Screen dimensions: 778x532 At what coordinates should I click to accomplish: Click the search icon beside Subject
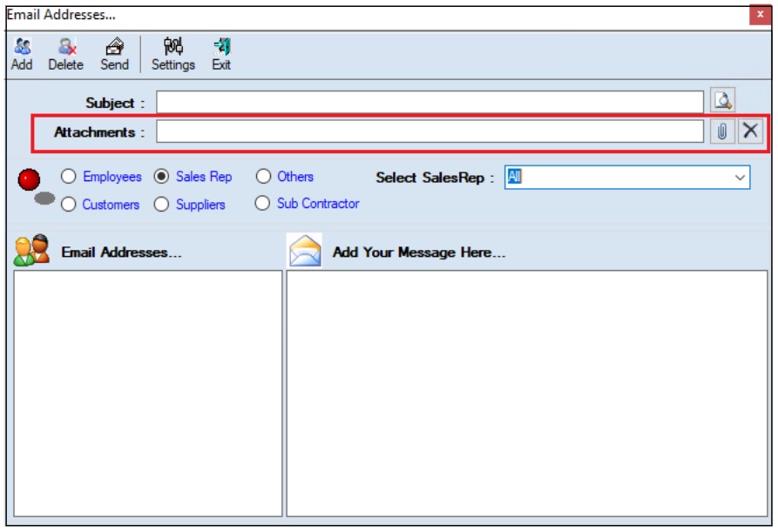723,101
